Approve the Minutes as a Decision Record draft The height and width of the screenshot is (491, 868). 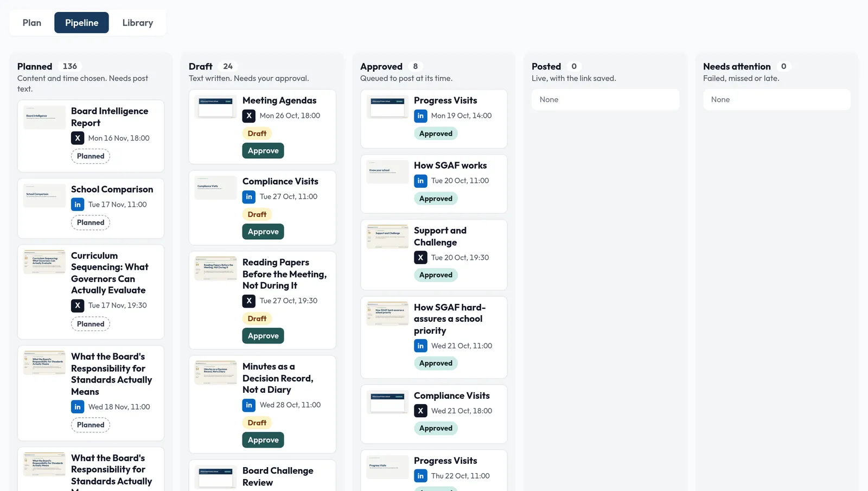tap(263, 440)
